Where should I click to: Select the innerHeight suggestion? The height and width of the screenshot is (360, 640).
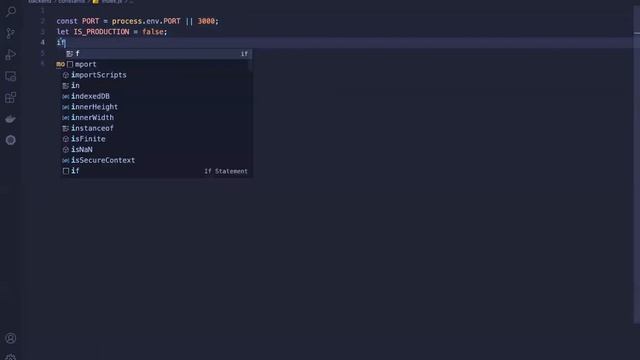click(x=156, y=107)
